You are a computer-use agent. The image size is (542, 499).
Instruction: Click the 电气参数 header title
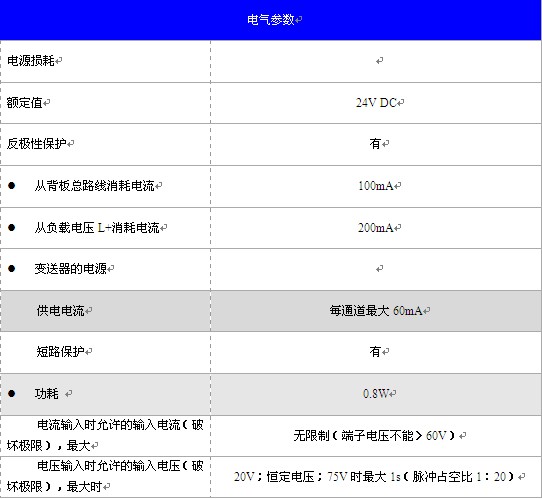pyautogui.click(x=271, y=20)
